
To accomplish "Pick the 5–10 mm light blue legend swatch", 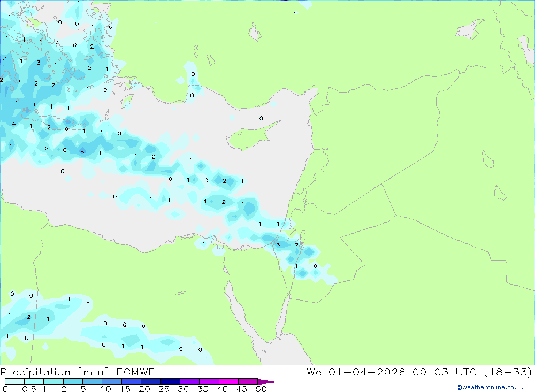I will [x=92, y=381].
